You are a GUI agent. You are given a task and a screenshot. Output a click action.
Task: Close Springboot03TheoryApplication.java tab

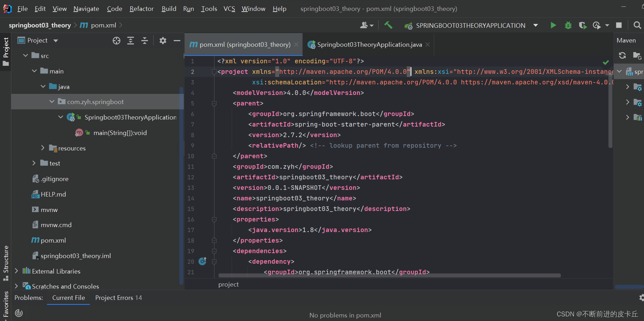[427, 45]
